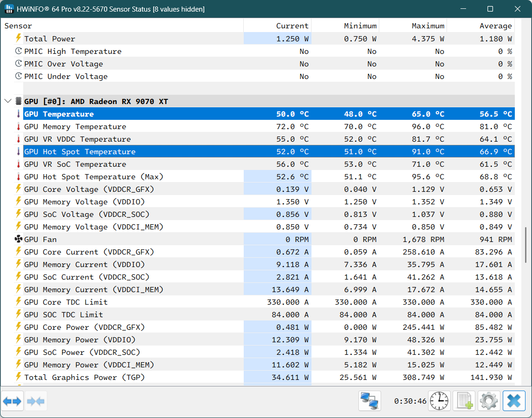Click the Maximum column header
The width and height of the screenshot is (532, 418).
(x=413, y=26)
